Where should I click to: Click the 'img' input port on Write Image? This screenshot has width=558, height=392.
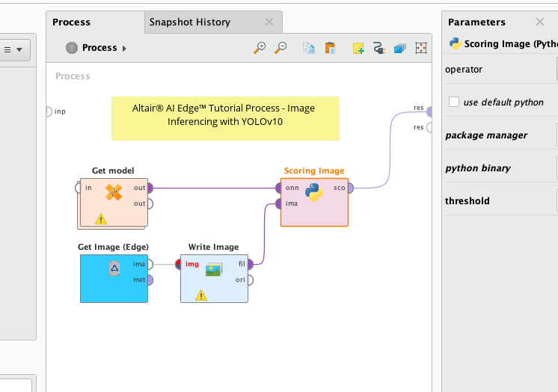click(x=179, y=263)
